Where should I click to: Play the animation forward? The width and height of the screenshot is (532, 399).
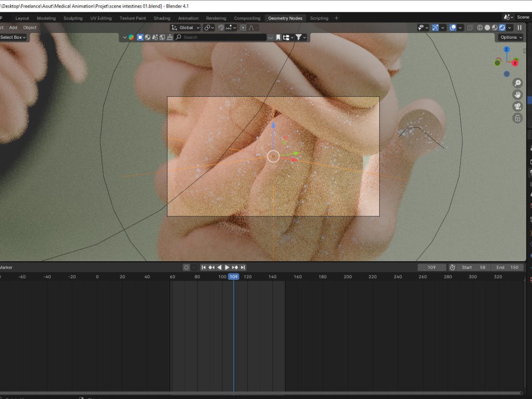(x=227, y=268)
